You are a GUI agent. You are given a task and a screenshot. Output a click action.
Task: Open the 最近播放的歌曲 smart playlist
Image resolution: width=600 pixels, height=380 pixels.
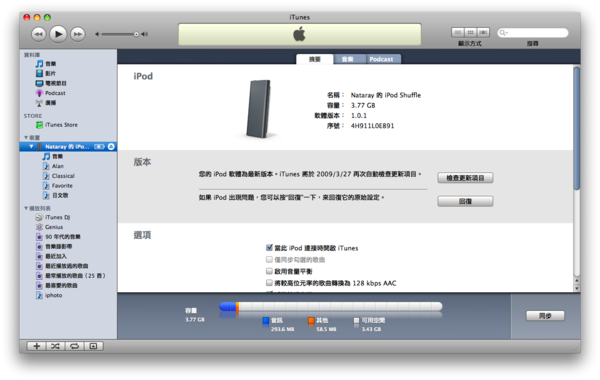[62, 266]
